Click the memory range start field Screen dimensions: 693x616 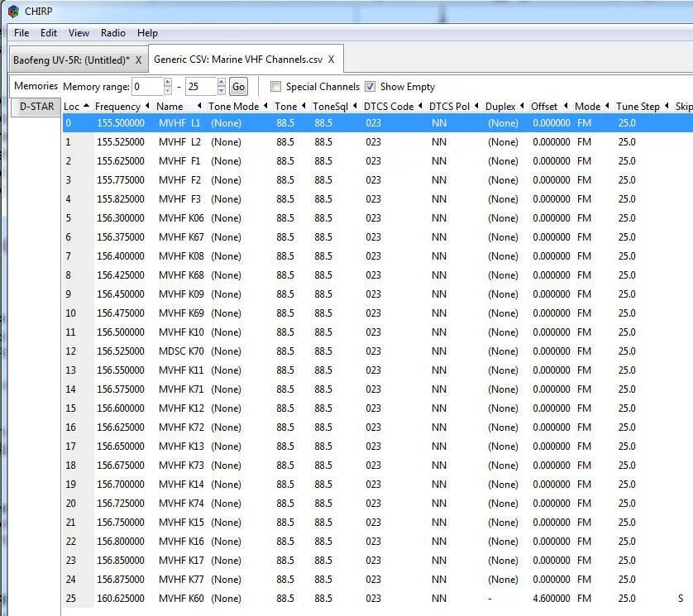(148, 87)
